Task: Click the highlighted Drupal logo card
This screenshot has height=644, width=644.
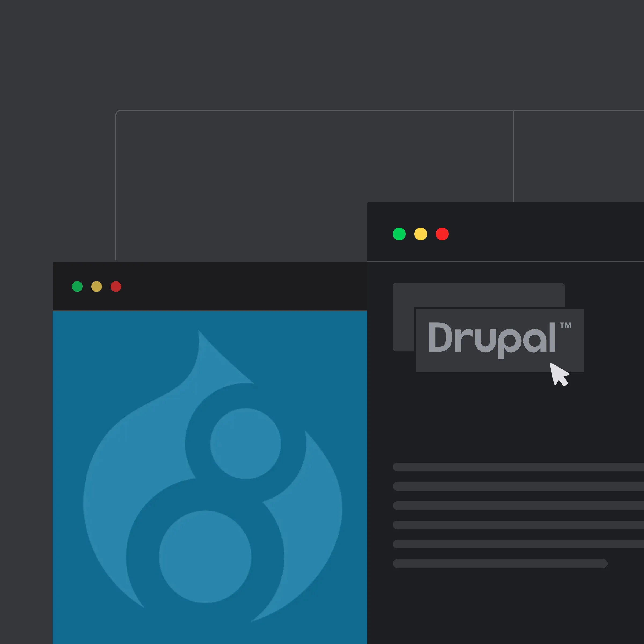Action: tap(499, 340)
